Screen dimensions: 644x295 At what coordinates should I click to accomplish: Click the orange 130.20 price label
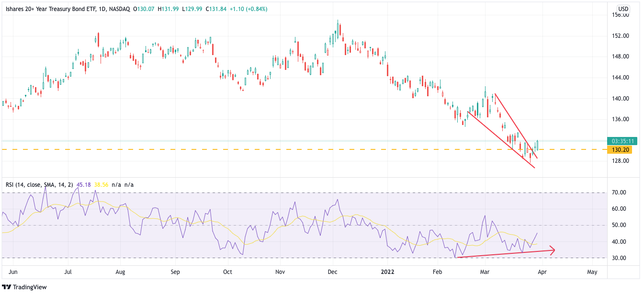coord(620,149)
